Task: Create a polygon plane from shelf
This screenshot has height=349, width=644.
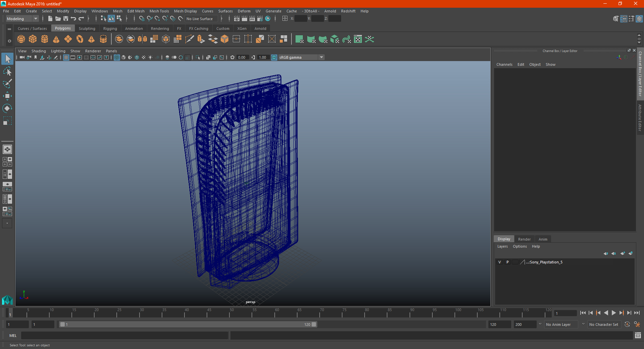Action: [68, 39]
